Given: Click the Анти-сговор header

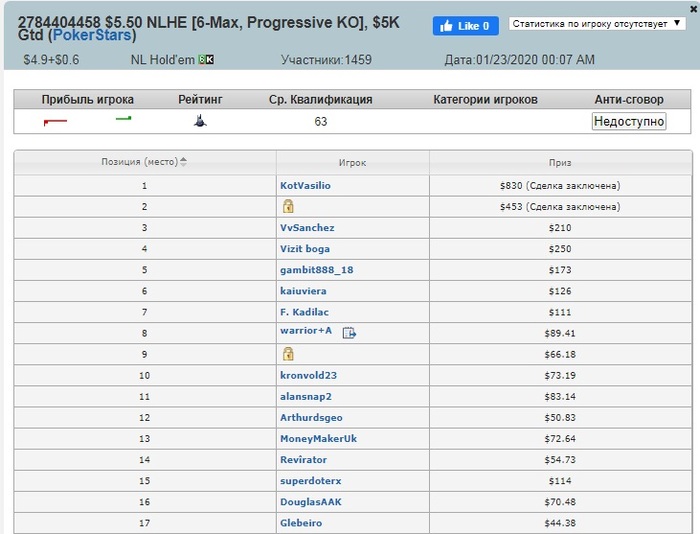Looking at the screenshot, I should (629, 99).
